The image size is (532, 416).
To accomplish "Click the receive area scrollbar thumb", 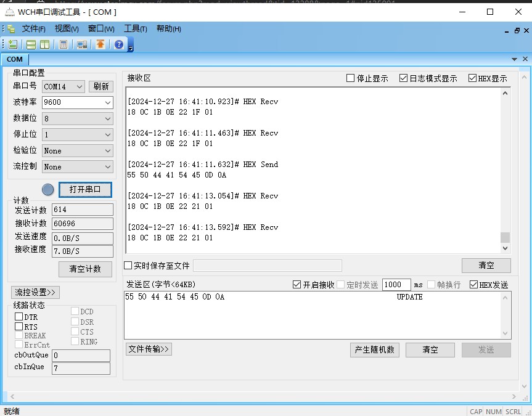I will 505,237.
